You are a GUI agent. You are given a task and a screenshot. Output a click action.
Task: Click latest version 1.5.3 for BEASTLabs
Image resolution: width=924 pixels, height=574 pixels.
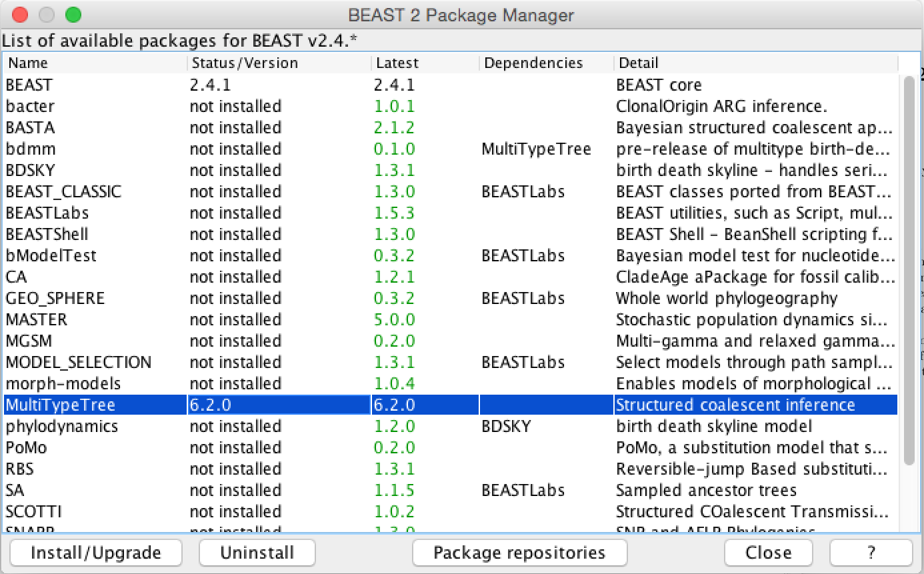pyautogui.click(x=395, y=213)
